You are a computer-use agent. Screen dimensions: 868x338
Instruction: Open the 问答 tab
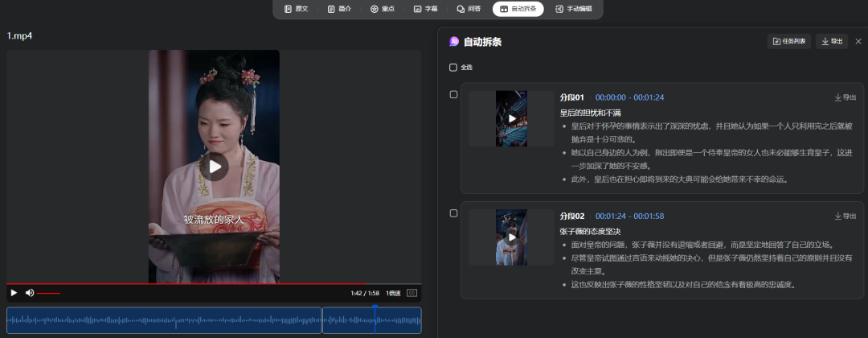[x=469, y=9]
